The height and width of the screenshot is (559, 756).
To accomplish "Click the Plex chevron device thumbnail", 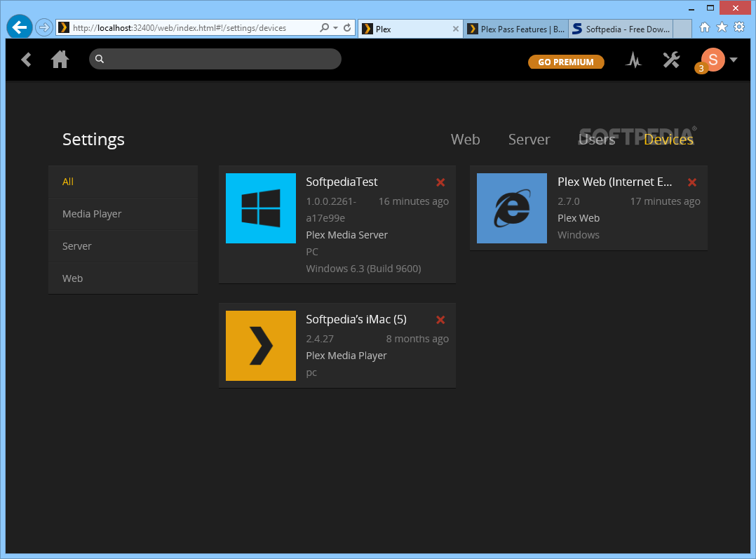I will pyautogui.click(x=261, y=346).
